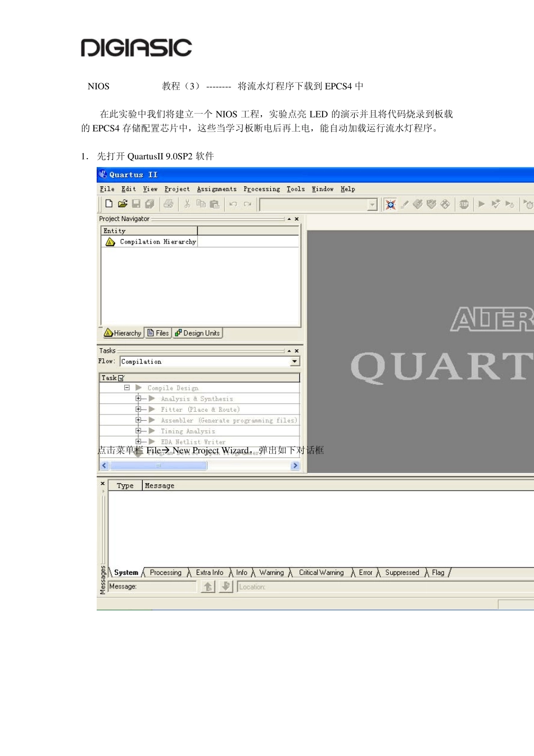Open the Project menu
Image resolution: width=534 pixels, height=756 pixels.
click(177, 189)
